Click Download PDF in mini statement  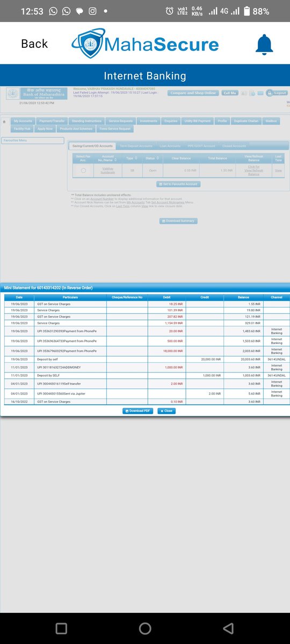coord(138,411)
